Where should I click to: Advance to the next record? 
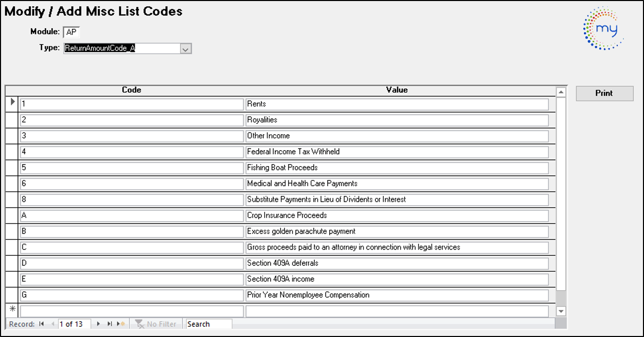pyautogui.click(x=98, y=324)
